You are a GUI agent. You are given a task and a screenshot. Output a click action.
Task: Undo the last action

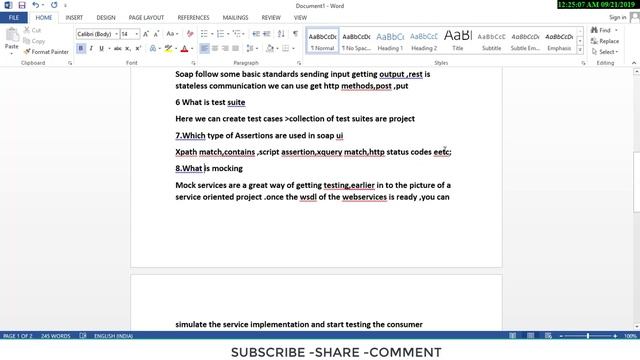tap(36, 5)
